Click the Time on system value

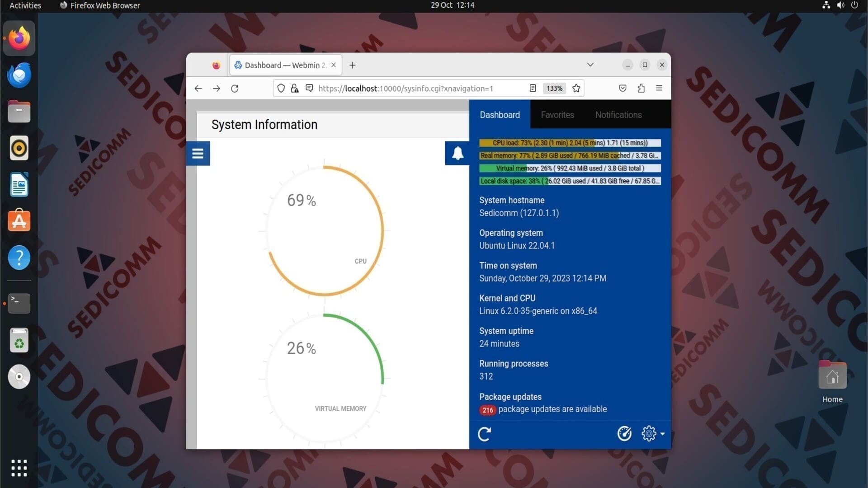click(542, 278)
